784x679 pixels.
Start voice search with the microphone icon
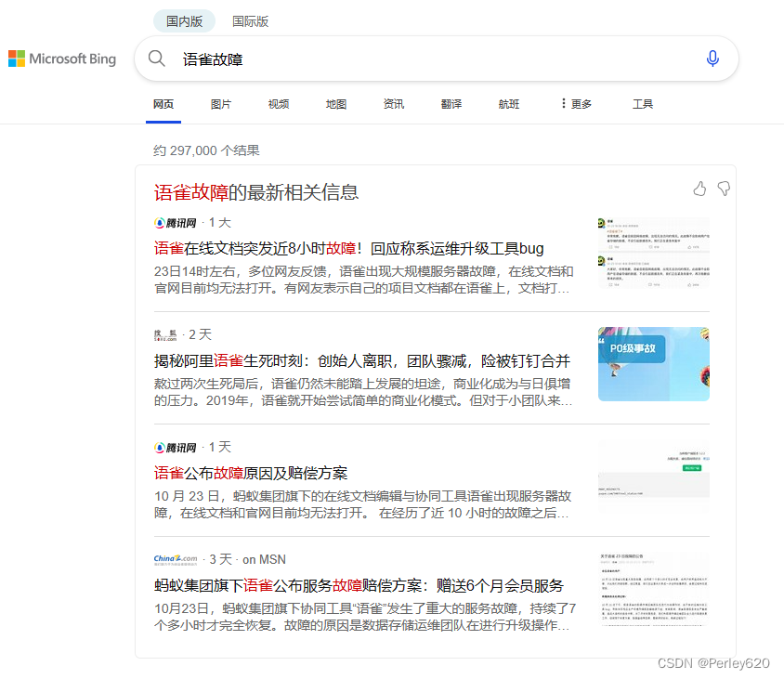point(712,59)
